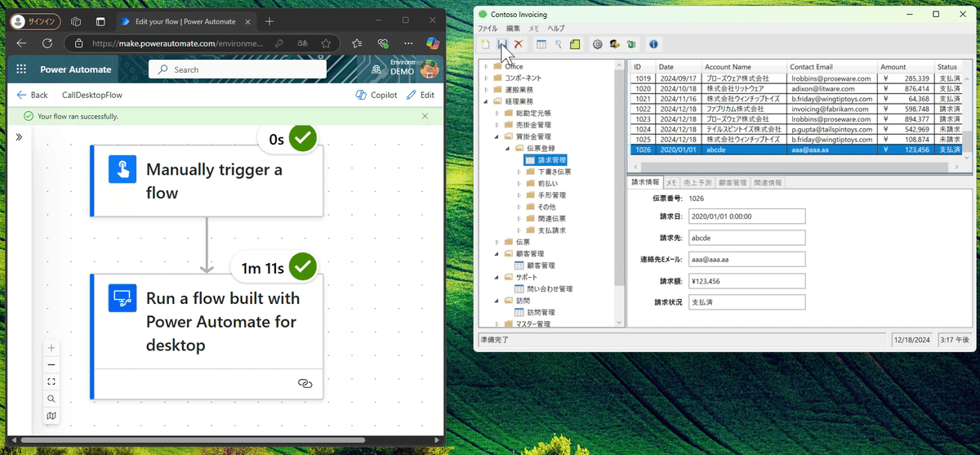The image size is (980, 455).
Task: Open the ヘルプ menu
Action: tap(556, 29)
